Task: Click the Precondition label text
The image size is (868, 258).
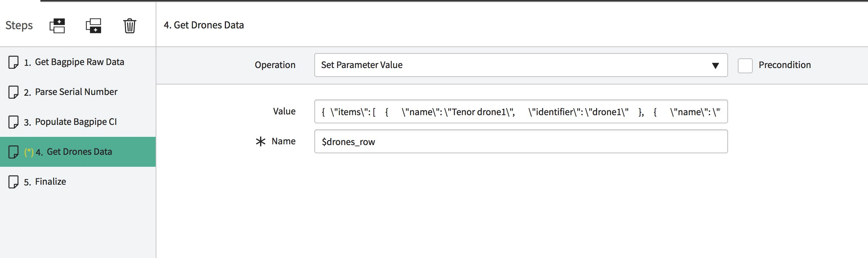Action: point(785,65)
